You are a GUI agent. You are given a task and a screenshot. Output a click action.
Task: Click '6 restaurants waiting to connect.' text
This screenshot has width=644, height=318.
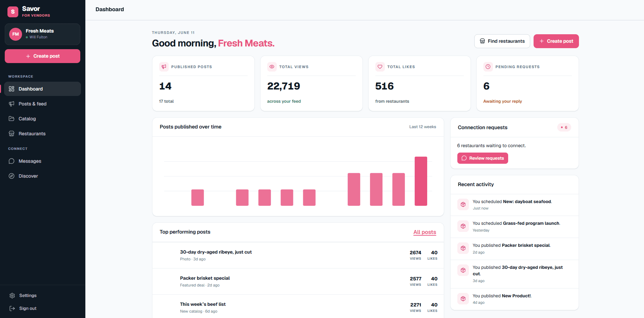[492, 146]
